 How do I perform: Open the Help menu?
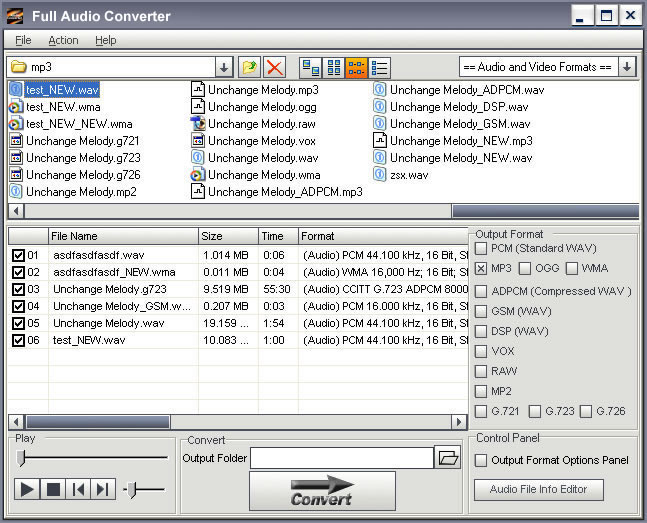[106, 40]
